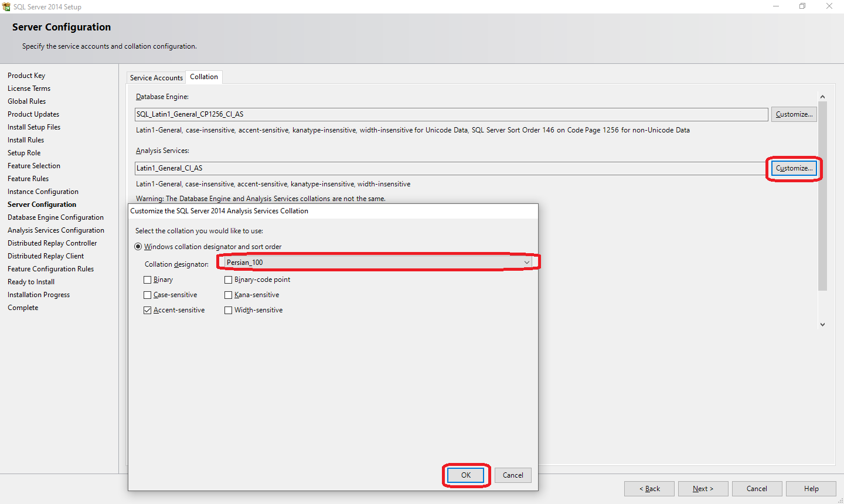Select the Collation tab

[x=204, y=77]
